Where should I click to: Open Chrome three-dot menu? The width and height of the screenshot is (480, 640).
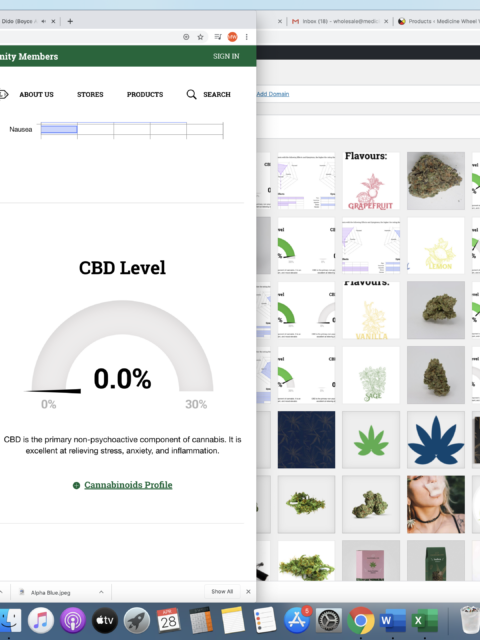(x=247, y=37)
